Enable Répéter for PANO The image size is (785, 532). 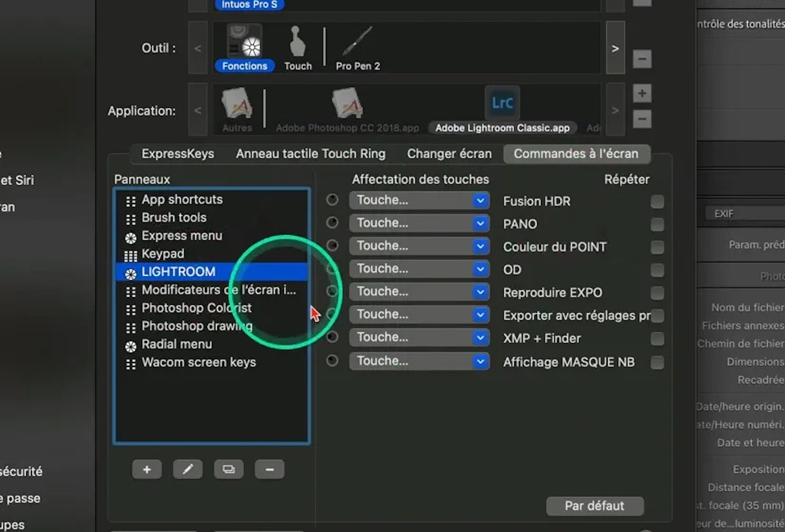657,224
